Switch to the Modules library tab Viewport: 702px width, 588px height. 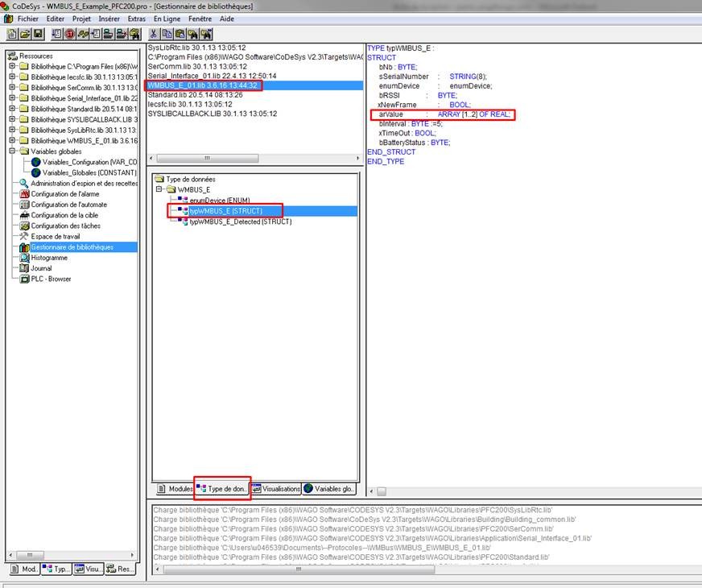(x=175, y=488)
